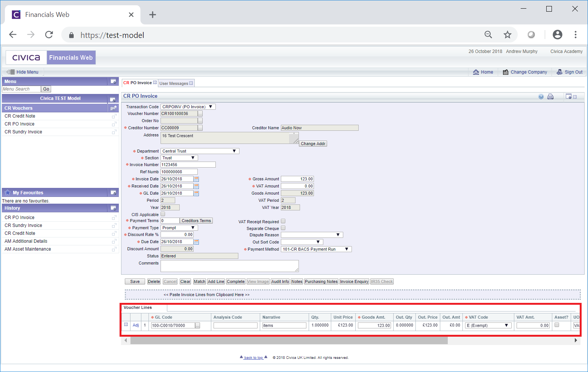Click in the Menu Search field

pos(21,89)
